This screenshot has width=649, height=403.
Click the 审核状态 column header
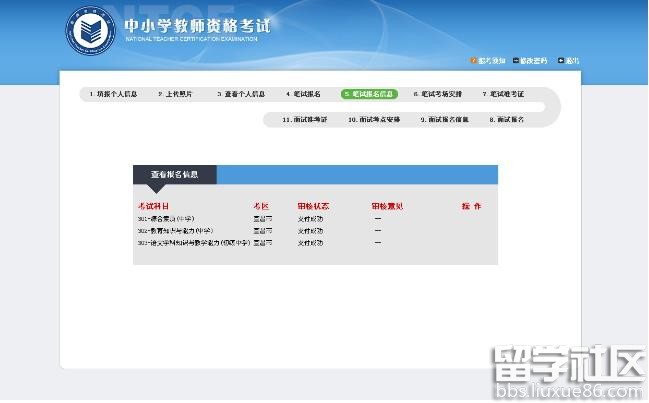pyautogui.click(x=313, y=206)
